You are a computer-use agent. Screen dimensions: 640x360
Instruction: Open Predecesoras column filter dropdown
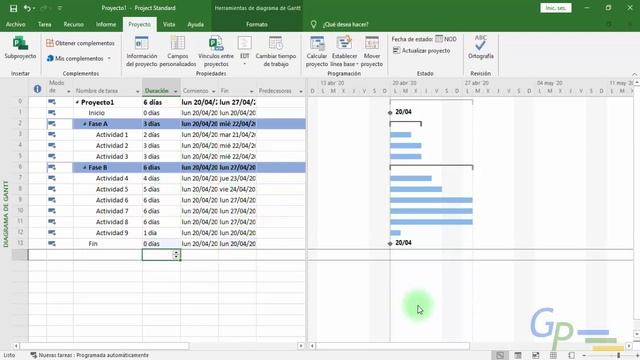(301, 91)
